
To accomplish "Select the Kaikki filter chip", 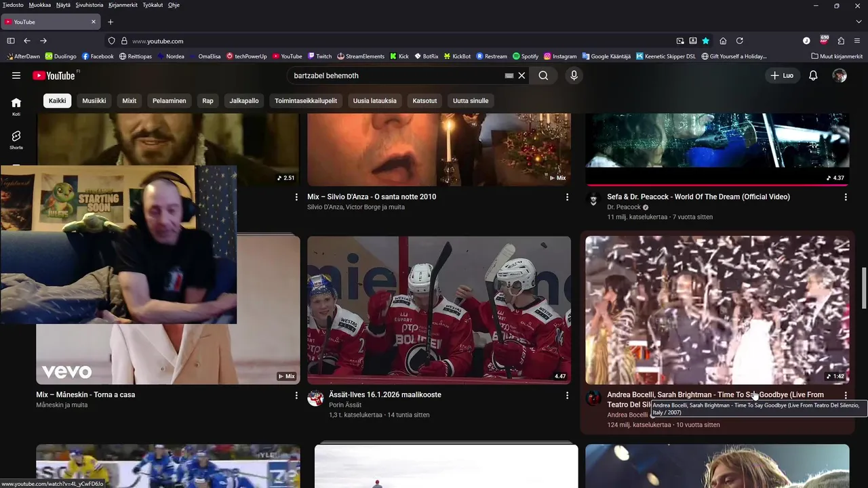I will [x=58, y=100].
